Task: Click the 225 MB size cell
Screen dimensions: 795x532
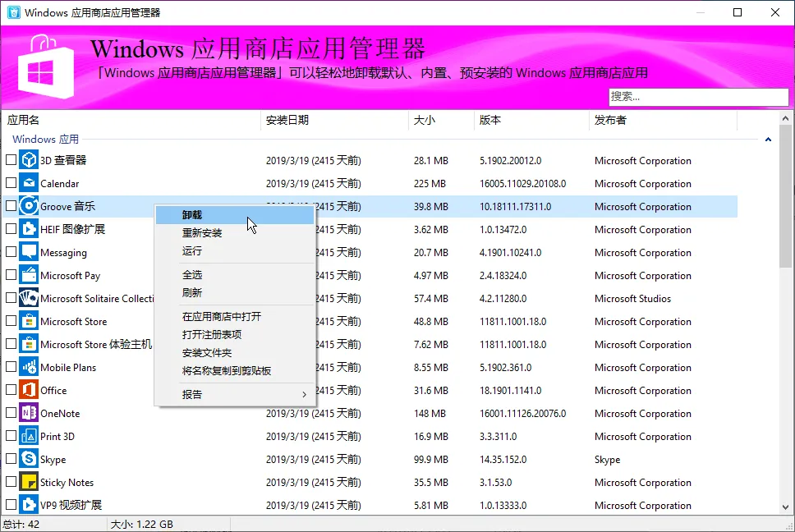Action: (430, 183)
